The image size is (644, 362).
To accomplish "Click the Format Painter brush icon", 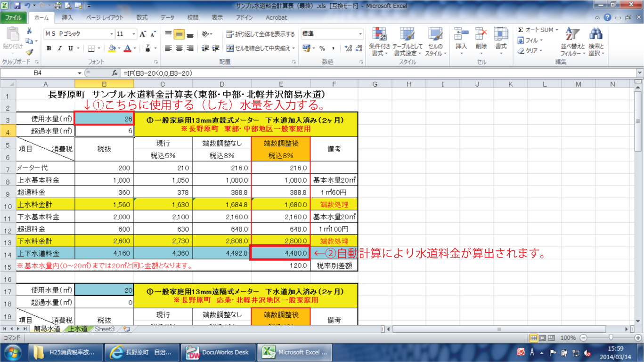I will pos(30,52).
